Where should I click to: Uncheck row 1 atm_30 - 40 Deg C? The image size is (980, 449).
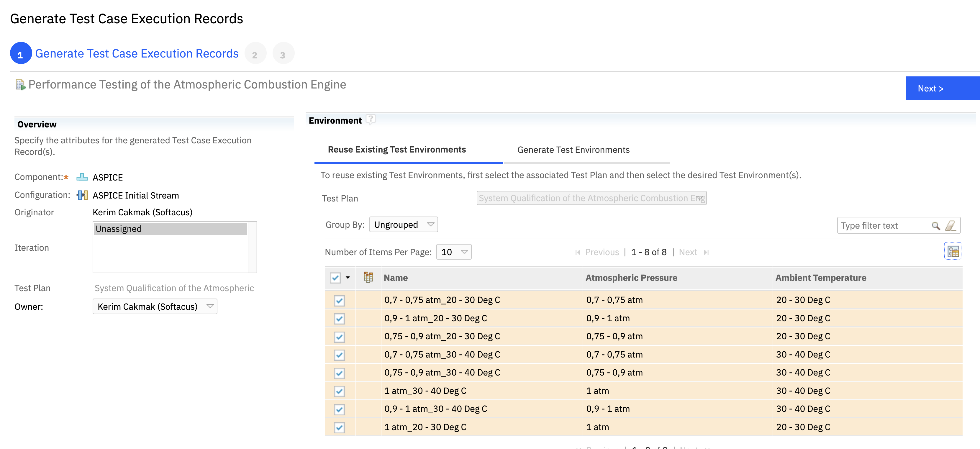tap(339, 391)
